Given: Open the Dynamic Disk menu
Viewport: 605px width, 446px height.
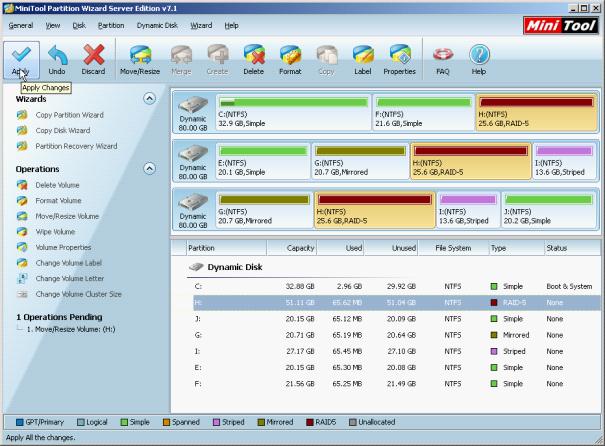Looking at the screenshot, I should point(157,25).
